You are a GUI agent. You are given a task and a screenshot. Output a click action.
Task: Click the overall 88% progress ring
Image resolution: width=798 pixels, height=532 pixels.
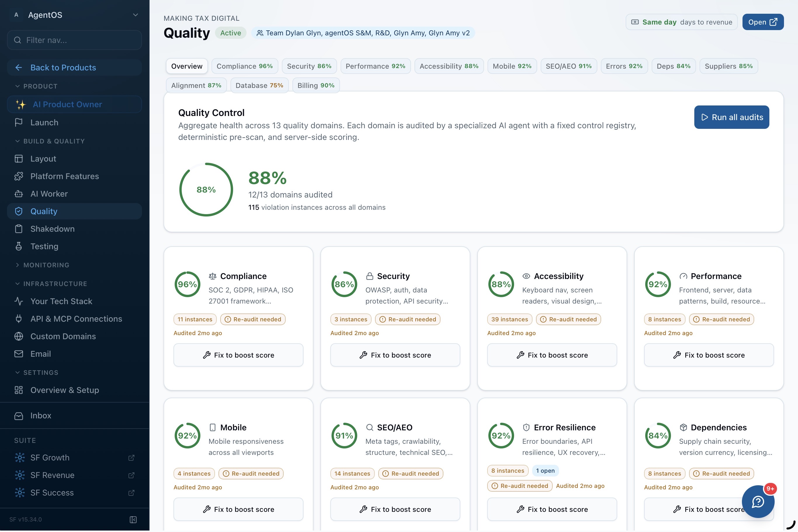pyautogui.click(x=206, y=190)
